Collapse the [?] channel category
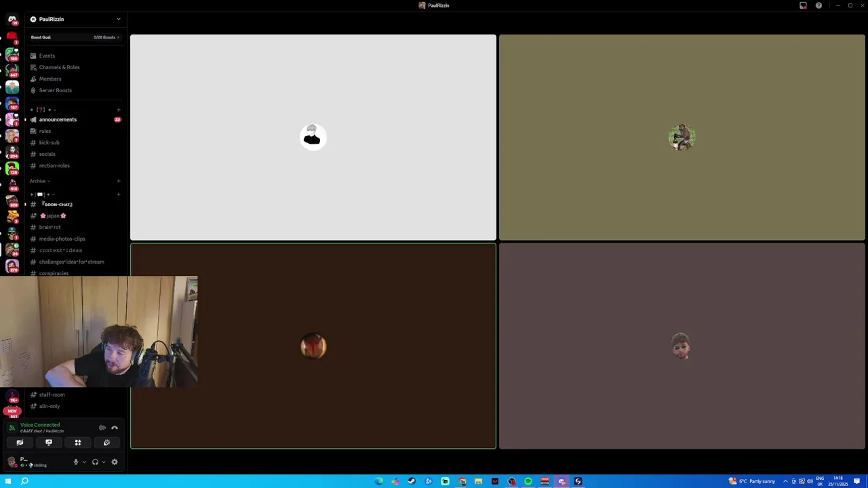 point(43,110)
